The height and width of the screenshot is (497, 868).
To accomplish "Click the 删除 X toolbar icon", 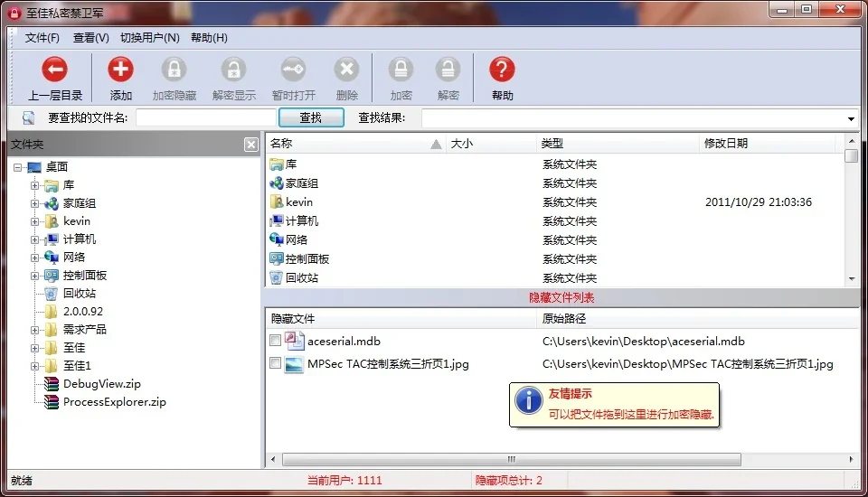I will point(346,70).
